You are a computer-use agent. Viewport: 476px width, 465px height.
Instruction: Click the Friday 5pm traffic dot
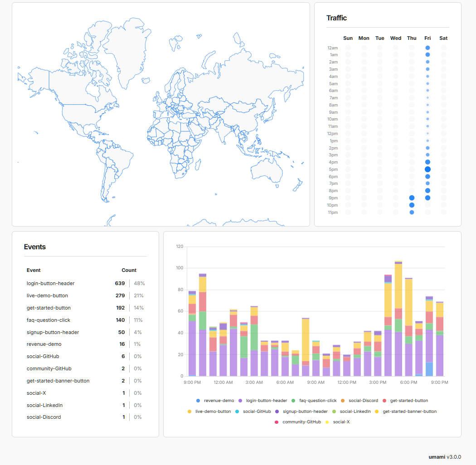[427, 169]
